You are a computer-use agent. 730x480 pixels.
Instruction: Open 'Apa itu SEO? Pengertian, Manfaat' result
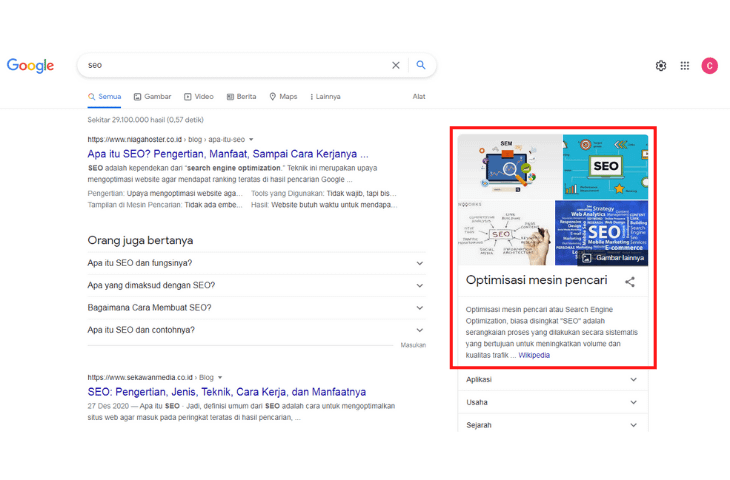[228, 154]
